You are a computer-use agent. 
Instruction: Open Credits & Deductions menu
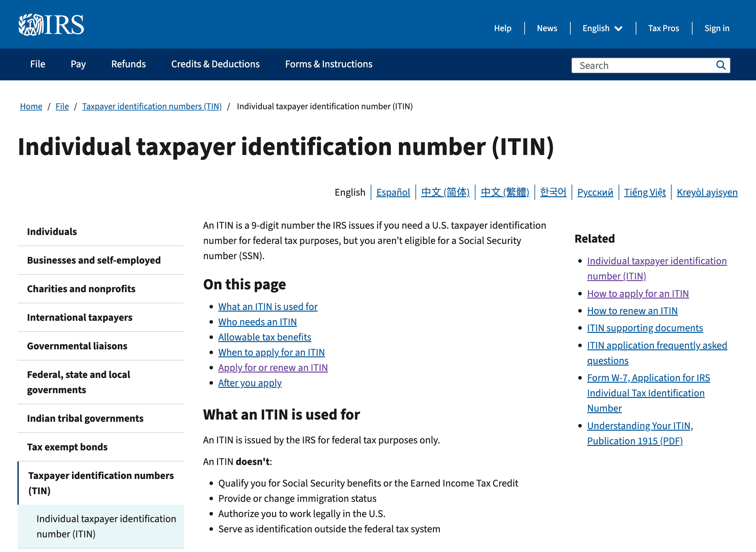pos(215,64)
